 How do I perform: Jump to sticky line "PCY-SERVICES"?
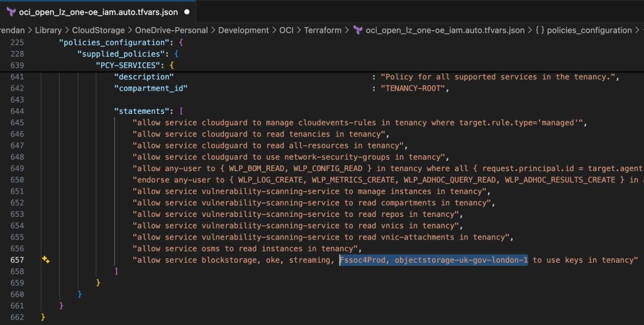point(131,65)
